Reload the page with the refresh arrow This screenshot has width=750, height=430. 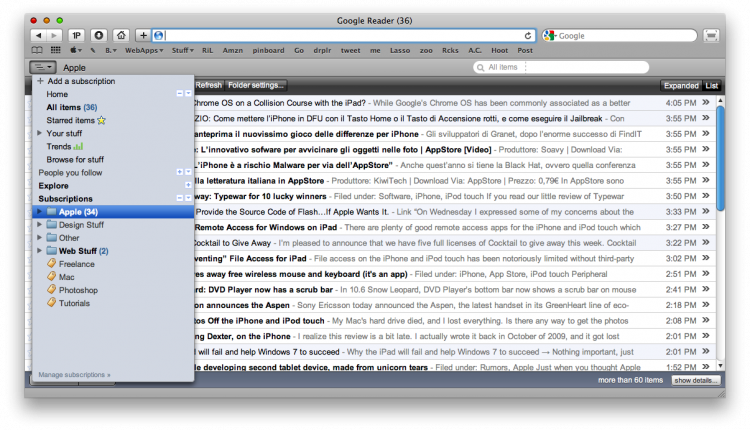[528, 36]
